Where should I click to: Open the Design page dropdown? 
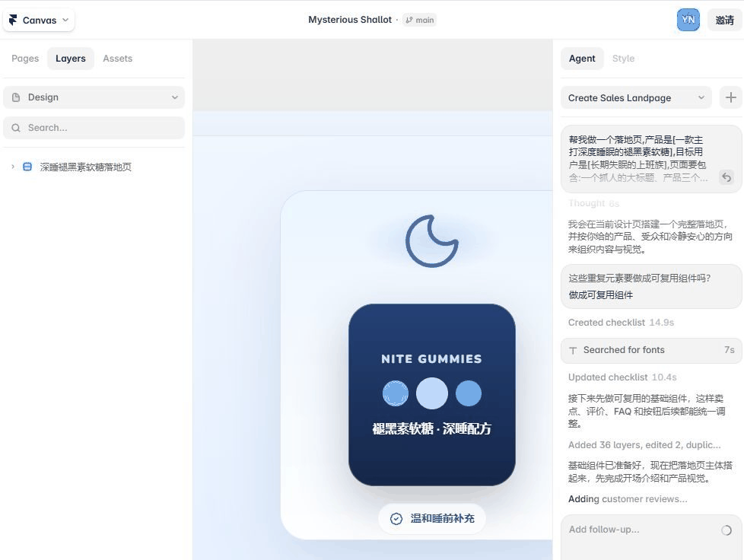(94, 97)
